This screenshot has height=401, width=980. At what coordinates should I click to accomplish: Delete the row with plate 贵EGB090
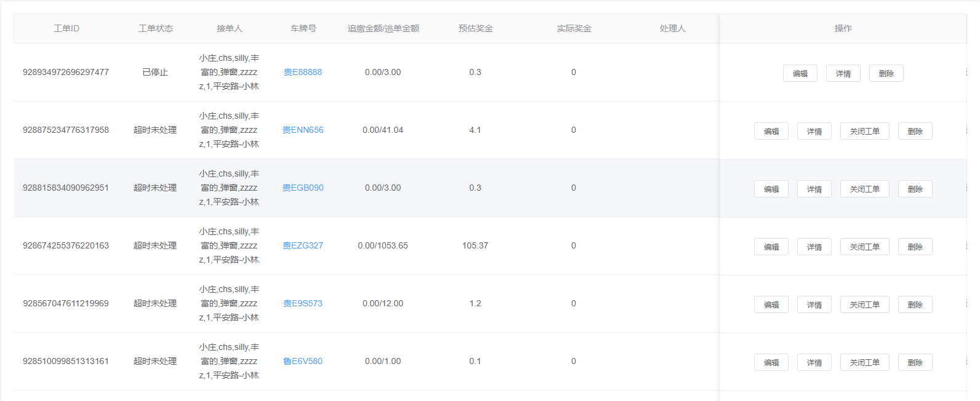pos(915,189)
